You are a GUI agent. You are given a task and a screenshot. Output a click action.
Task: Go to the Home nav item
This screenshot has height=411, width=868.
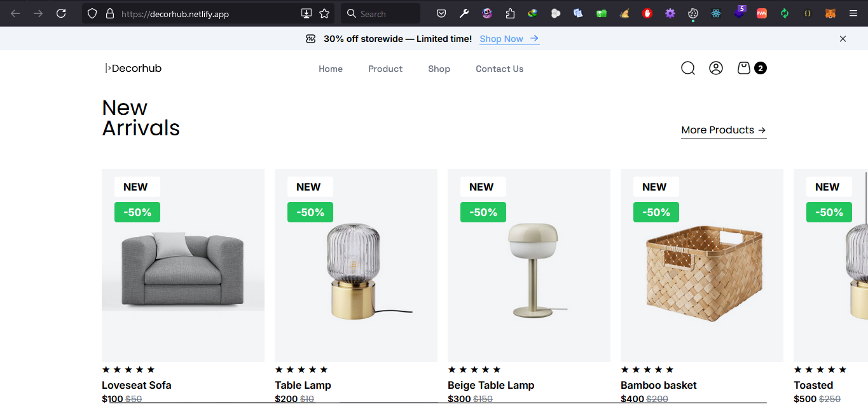point(331,69)
